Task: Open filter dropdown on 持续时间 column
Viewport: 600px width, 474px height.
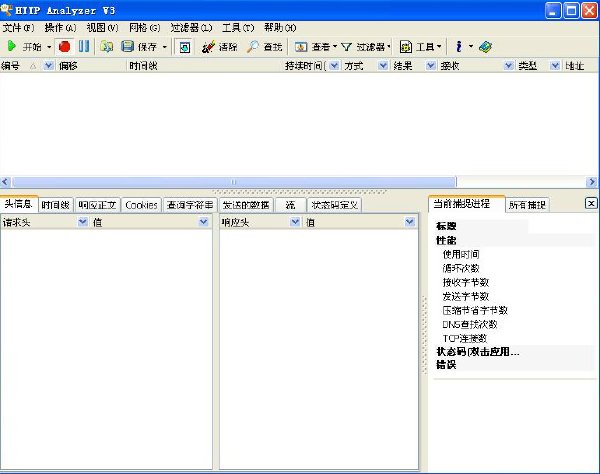Action: (x=334, y=65)
